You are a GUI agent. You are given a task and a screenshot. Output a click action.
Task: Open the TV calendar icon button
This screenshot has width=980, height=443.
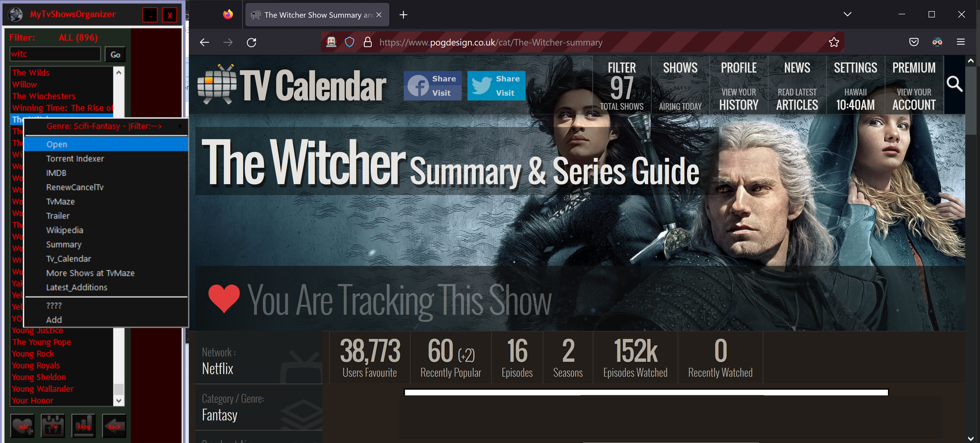(53, 425)
